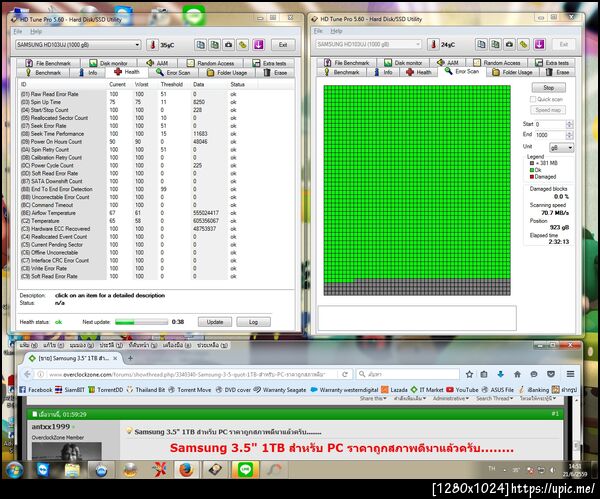Screen dimensions: 600x499
Task: Click purple download arrow in right HD Tune toolbar
Action: (540, 44)
